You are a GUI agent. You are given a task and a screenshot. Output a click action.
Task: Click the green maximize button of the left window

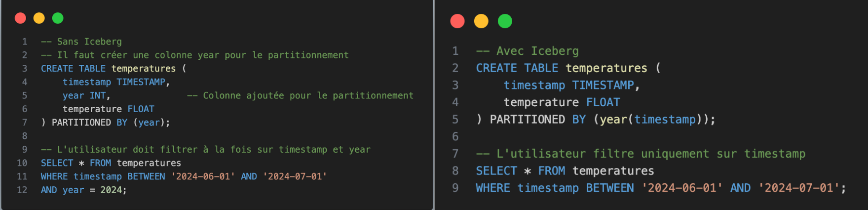point(58,18)
